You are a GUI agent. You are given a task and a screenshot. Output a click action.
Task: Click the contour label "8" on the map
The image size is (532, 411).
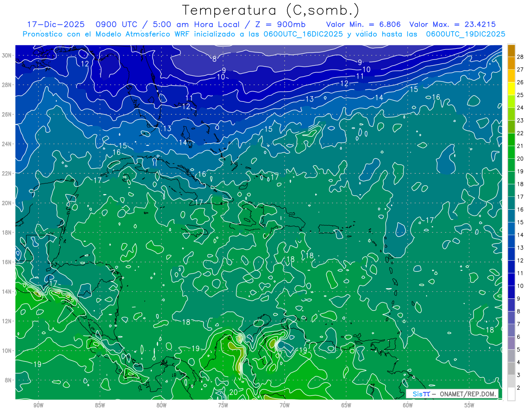(x=214, y=59)
